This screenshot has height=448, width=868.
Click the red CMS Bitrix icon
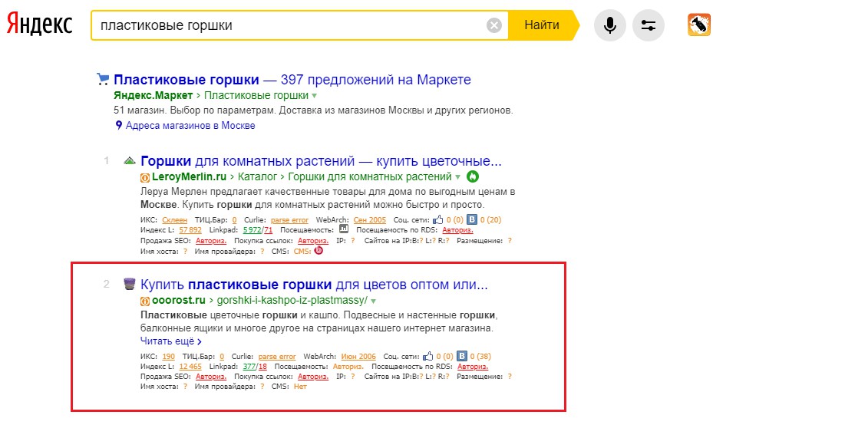pos(318,251)
